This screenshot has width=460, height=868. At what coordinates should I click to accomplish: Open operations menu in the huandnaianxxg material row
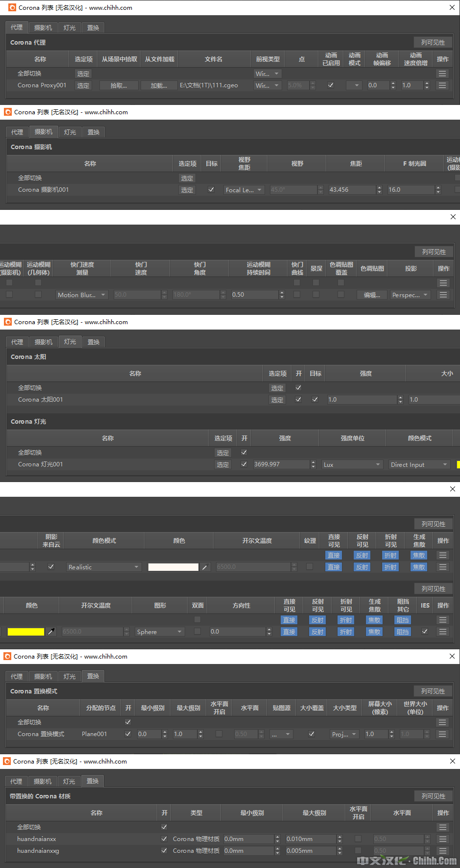pyautogui.click(x=443, y=851)
